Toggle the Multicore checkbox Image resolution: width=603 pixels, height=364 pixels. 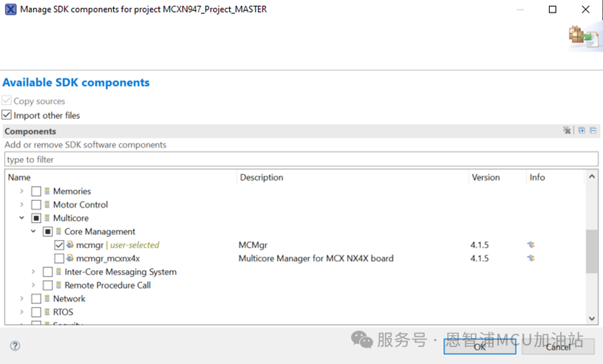36,219
